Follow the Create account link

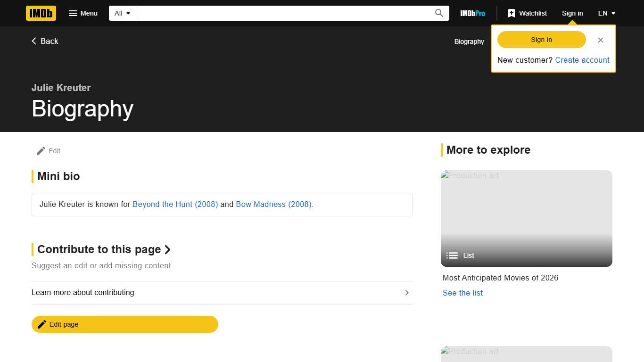[582, 60]
